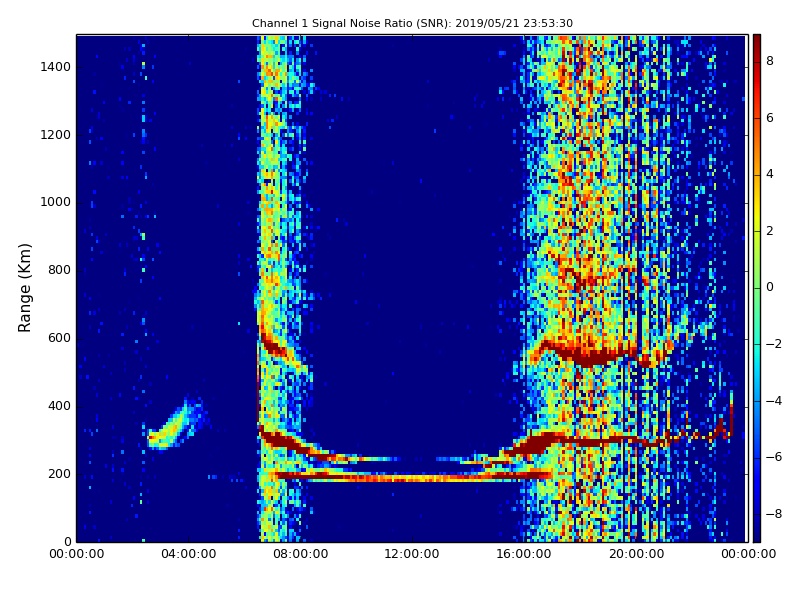The image size is (800, 600).
Task: Click the 1000 range tick label
Action: 56,202
